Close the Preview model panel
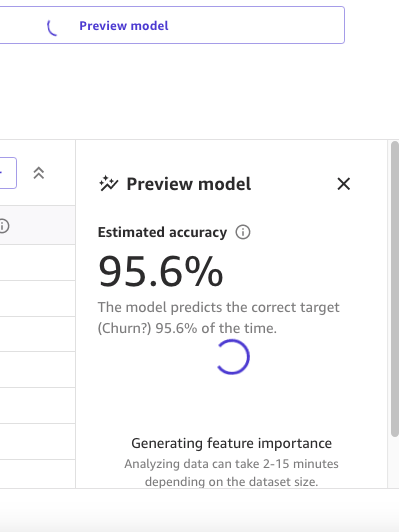Viewport: 399px width, 532px height. click(x=344, y=184)
